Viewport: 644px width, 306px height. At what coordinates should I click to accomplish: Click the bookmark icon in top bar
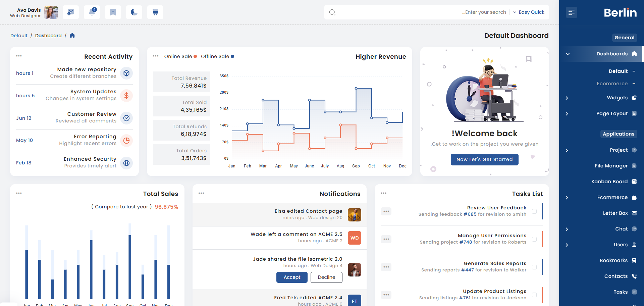[113, 12]
